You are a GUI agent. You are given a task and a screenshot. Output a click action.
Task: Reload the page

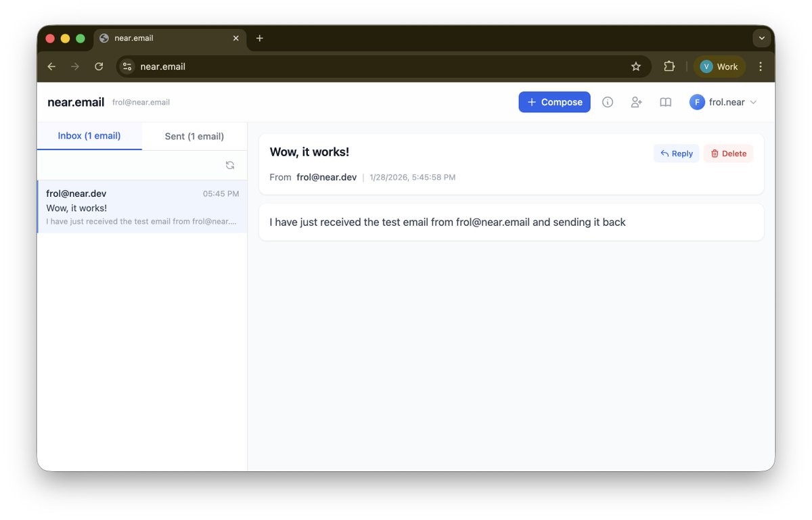[99, 66]
